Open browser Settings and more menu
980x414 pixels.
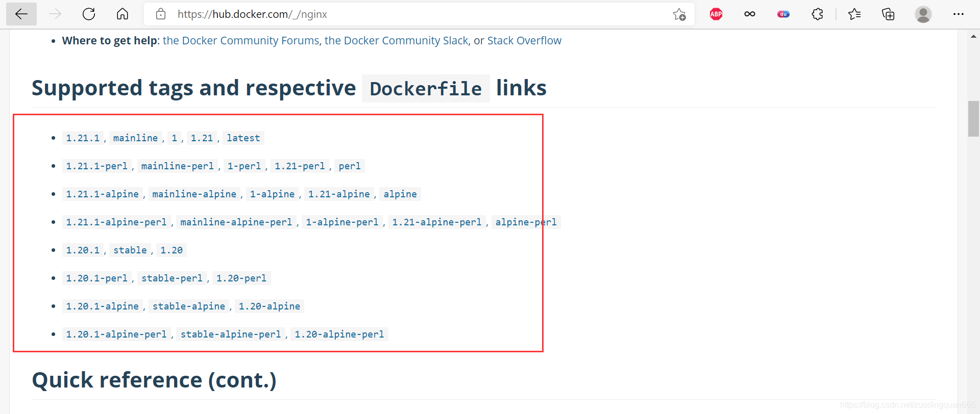[x=959, y=14]
